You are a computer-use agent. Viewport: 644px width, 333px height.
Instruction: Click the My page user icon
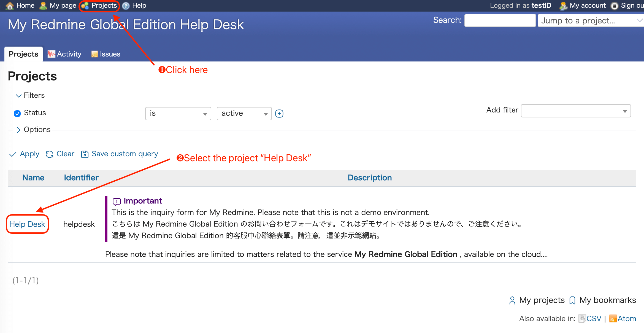pos(43,6)
